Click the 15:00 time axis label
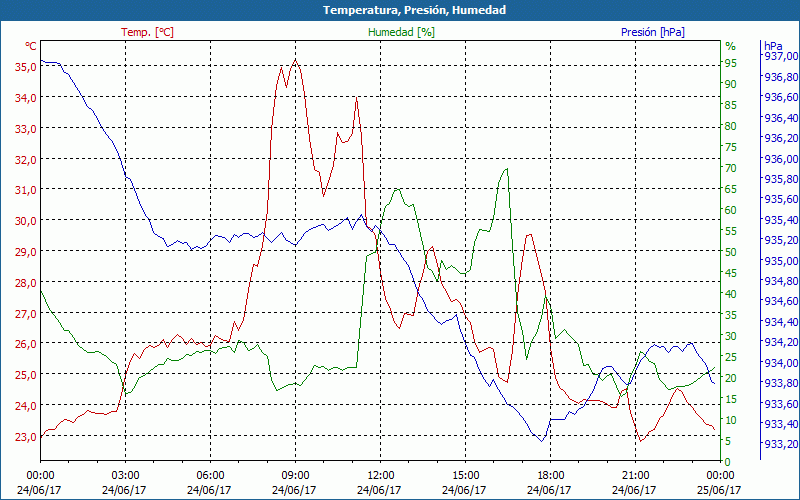 pyautogui.click(x=465, y=476)
